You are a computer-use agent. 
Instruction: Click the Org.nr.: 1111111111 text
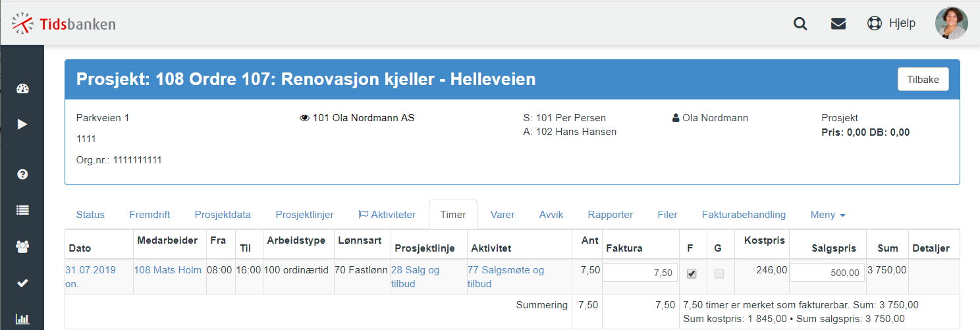coord(119,160)
